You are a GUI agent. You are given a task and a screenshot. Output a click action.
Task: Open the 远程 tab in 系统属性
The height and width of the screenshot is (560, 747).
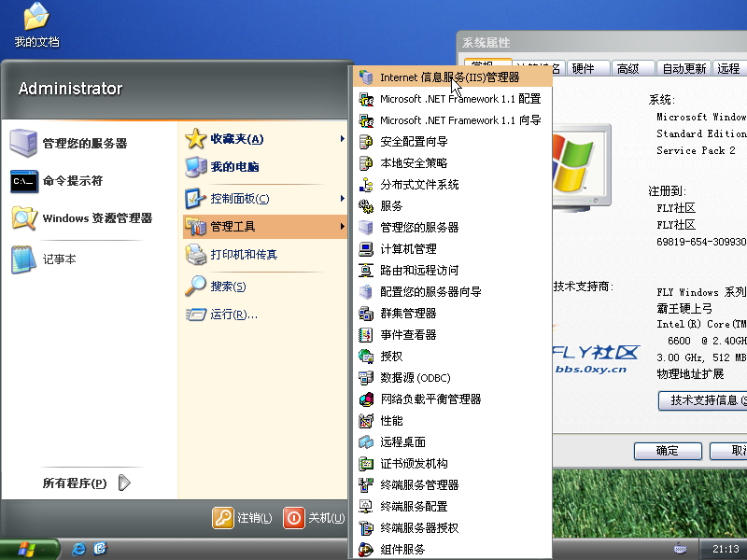728,68
